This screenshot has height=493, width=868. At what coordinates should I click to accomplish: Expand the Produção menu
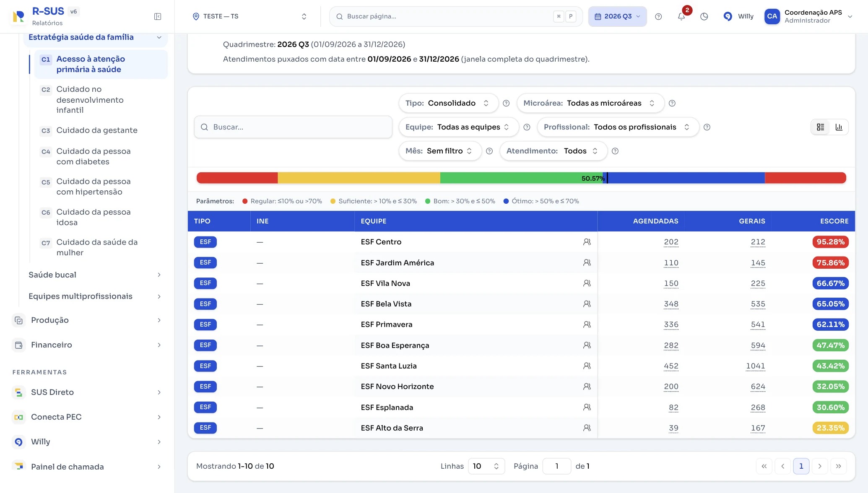coord(87,320)
